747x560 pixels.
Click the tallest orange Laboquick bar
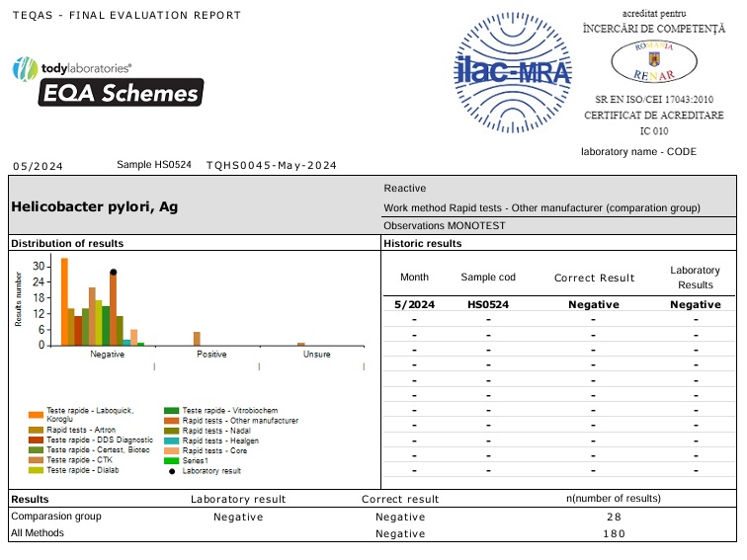point(64,301)
